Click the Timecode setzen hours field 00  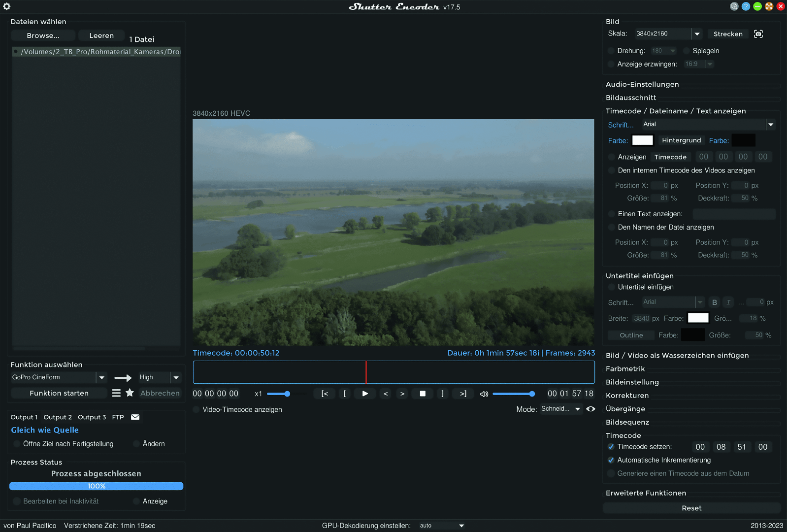pyautogui.click(x=700, y=447)
